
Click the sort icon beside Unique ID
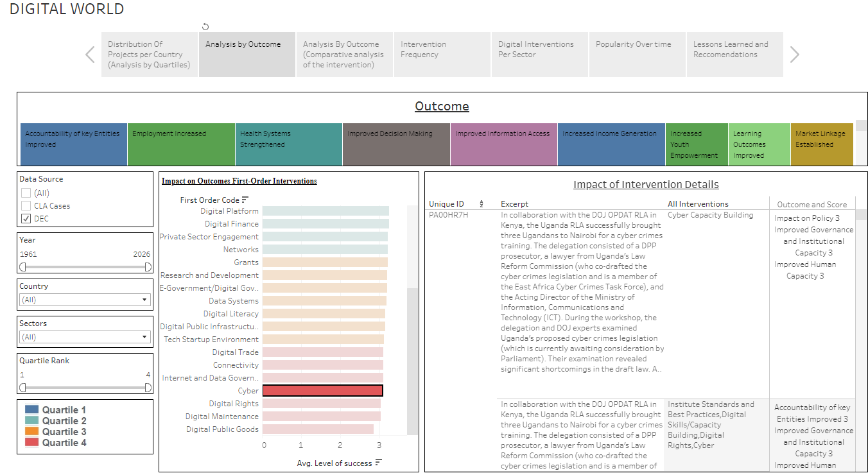(482, 204)
